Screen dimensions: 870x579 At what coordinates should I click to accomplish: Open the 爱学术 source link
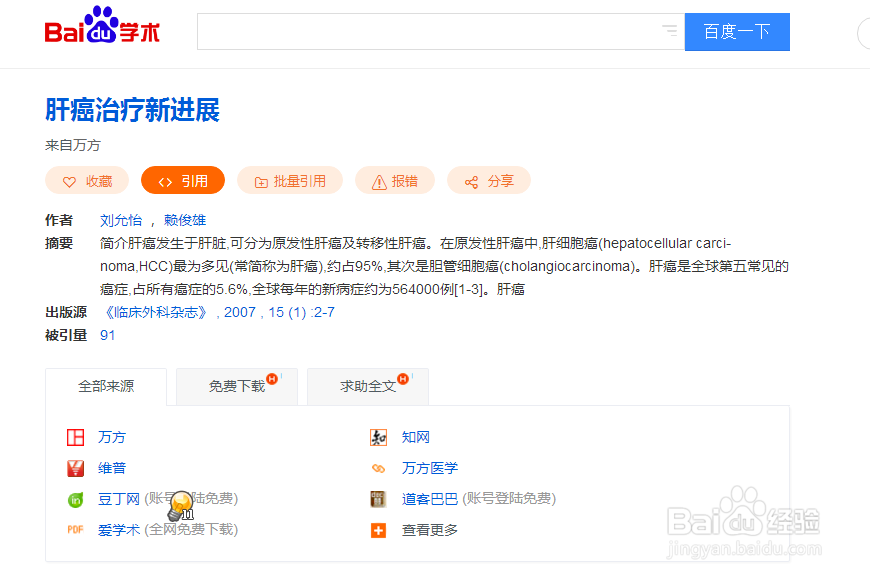coord(119,530)
